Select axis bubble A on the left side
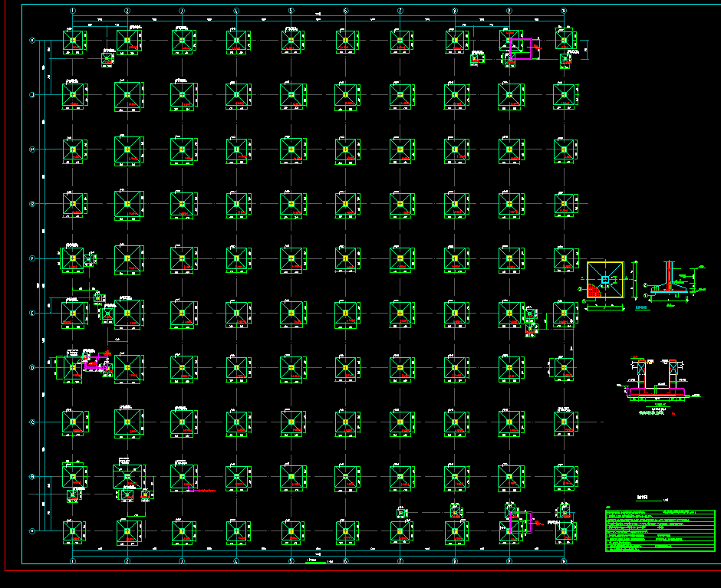721x588 pixels. [32, 531]
